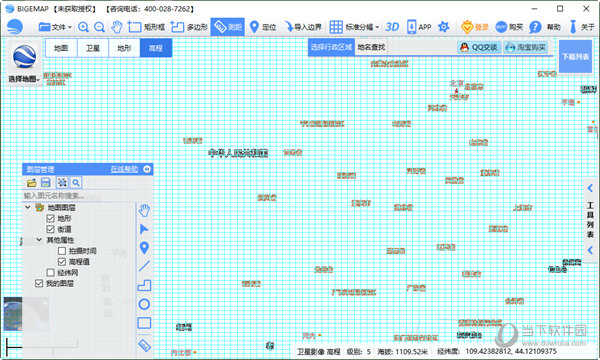600x360 pixels.
Task: Open the 下载列表 download list
Action: [x=576, y=57]
